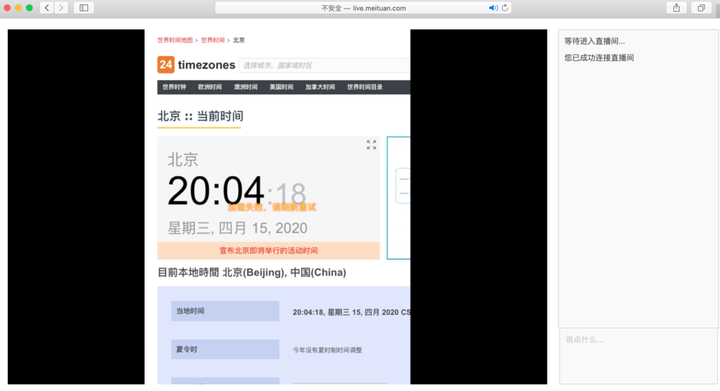Click the 20:04:18, 星期三 15 time value
Image resolution: width=720 pixels, height=391 pixels.
pyautogui.click(x=351, y=312)
